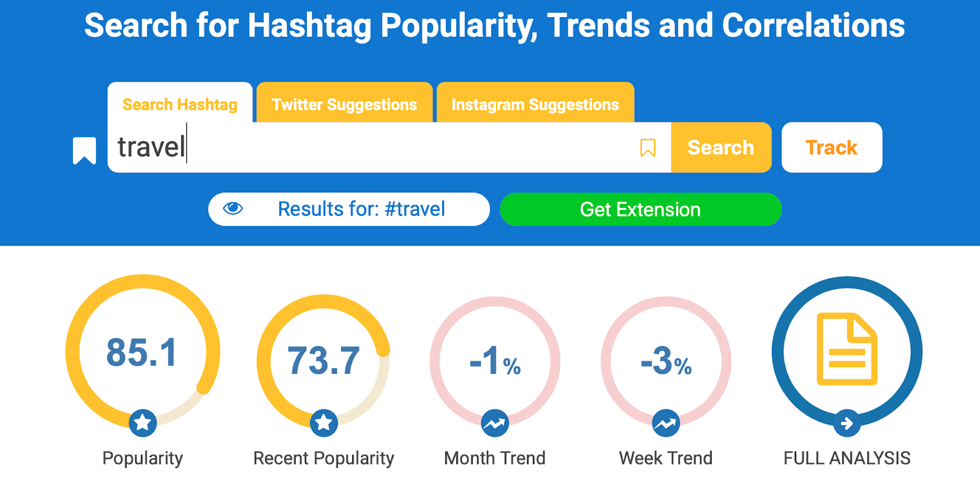Click the trend arrow badge under Week Trend
Screen dimensions: 980x489
coord(666,423)
